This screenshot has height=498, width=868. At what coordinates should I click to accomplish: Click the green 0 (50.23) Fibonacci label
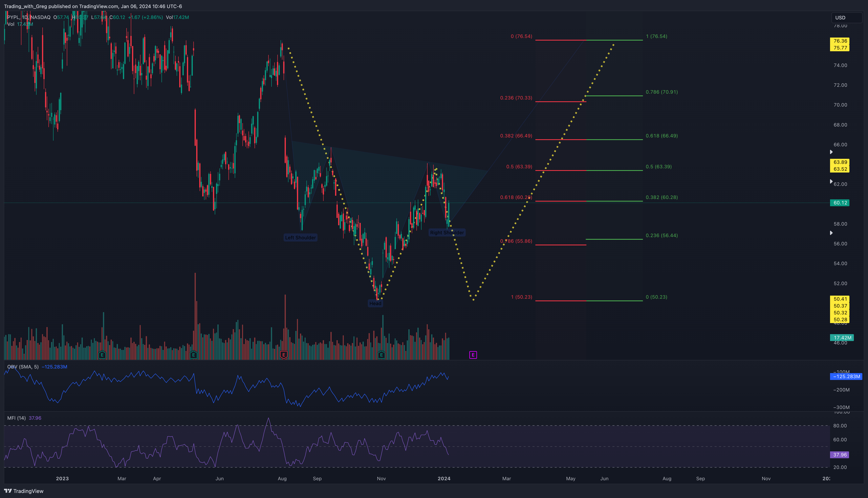tap(656, 297)
